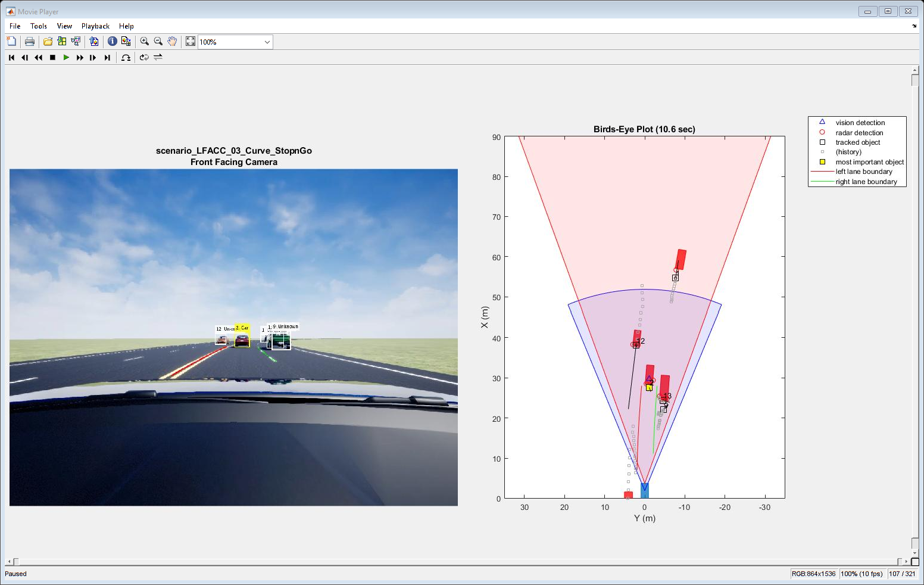Click yellow '2. Car' camera label
Image resolution: width=924 pixels, height=585 pixels.
click(x=242, y=328)
